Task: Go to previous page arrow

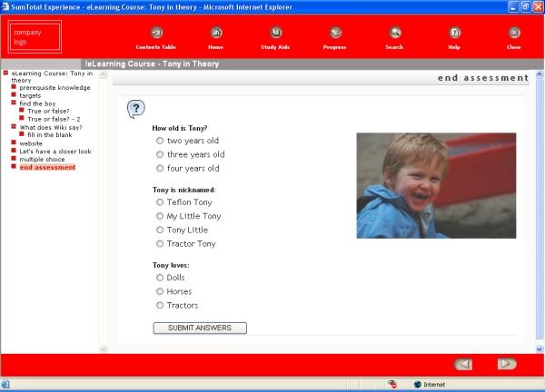Action: [463, 364]
